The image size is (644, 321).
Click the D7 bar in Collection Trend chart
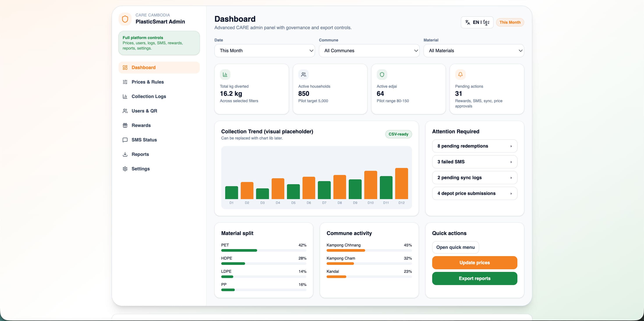click(x=324, y=190)
